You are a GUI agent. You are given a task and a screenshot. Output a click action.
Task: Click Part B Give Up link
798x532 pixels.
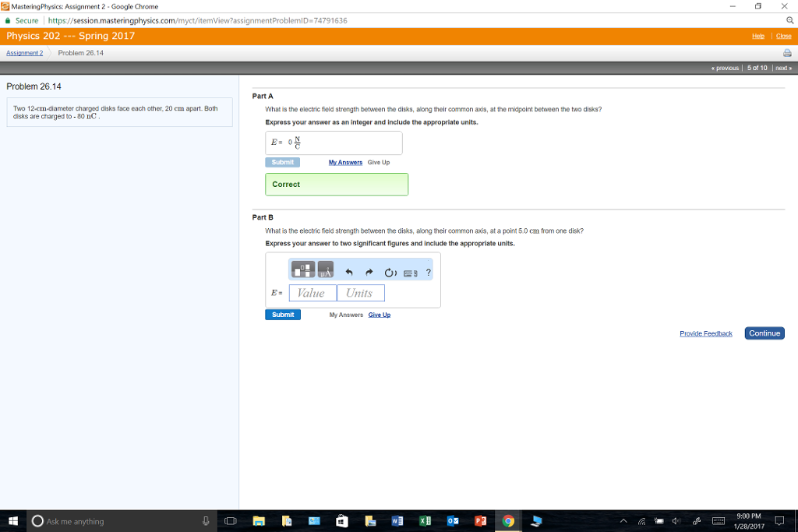coord(380,315)
